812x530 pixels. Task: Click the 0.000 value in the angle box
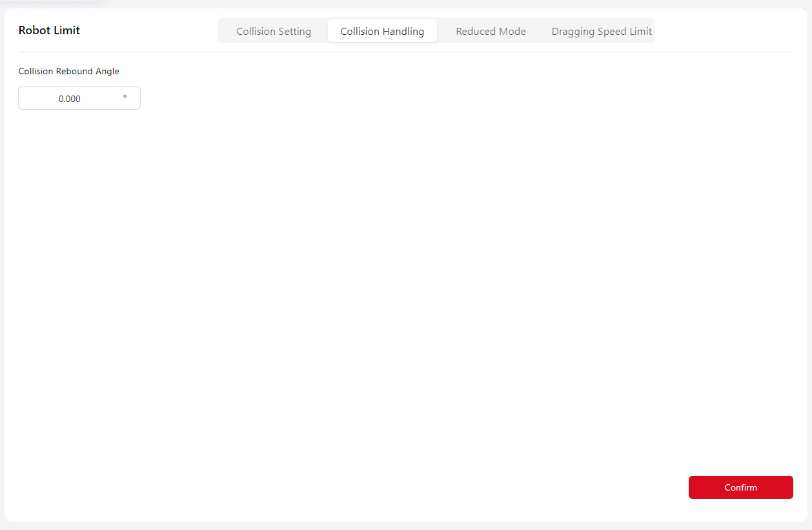(70, 99)
